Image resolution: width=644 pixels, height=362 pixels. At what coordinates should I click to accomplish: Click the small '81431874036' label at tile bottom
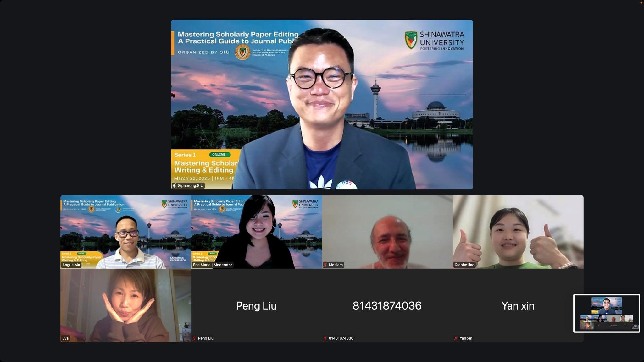tap(341, 338)
